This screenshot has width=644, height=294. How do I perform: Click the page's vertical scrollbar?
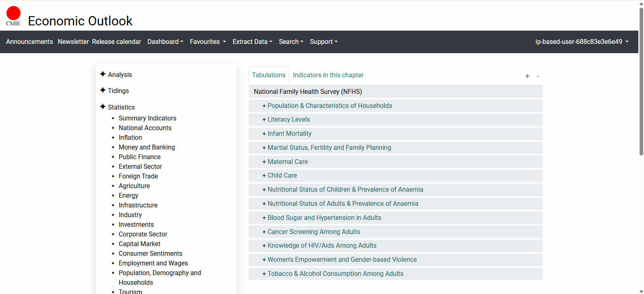click(641, 81)
